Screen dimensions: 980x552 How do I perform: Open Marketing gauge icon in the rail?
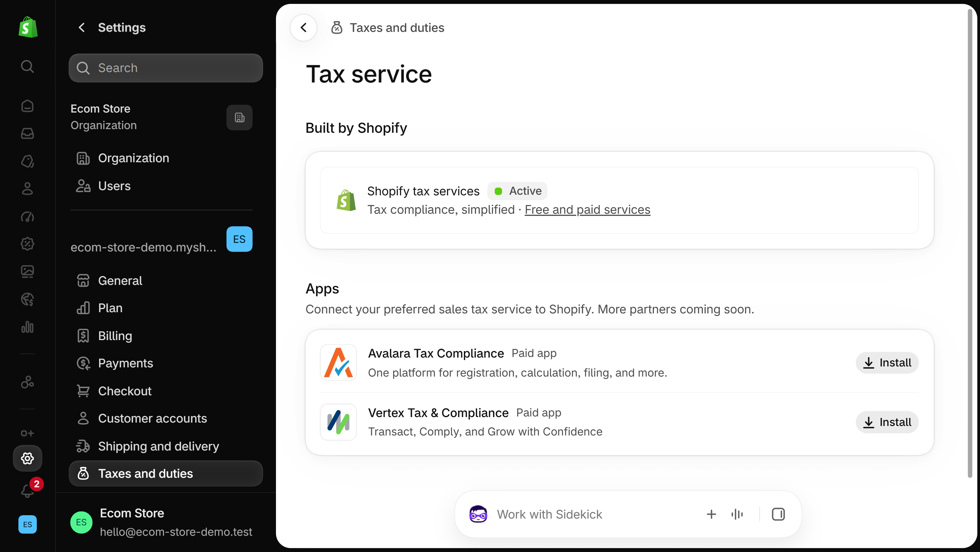tap(27, 217)
